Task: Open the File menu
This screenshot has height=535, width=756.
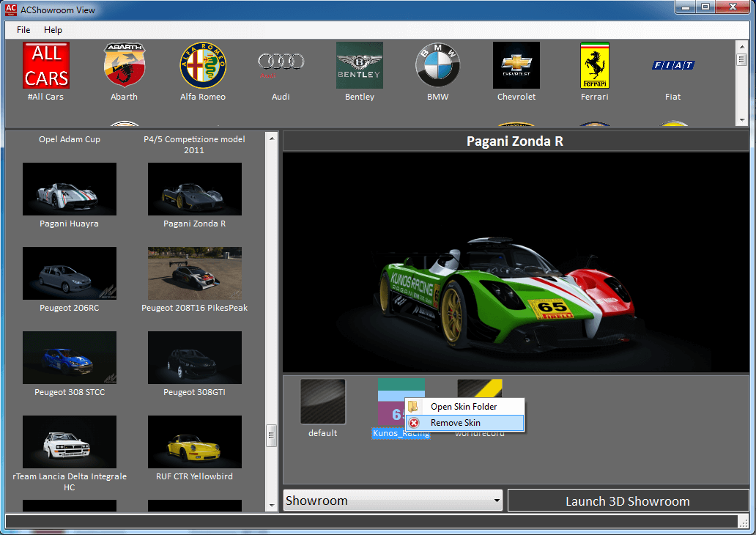Action: [x=23, y=30]
